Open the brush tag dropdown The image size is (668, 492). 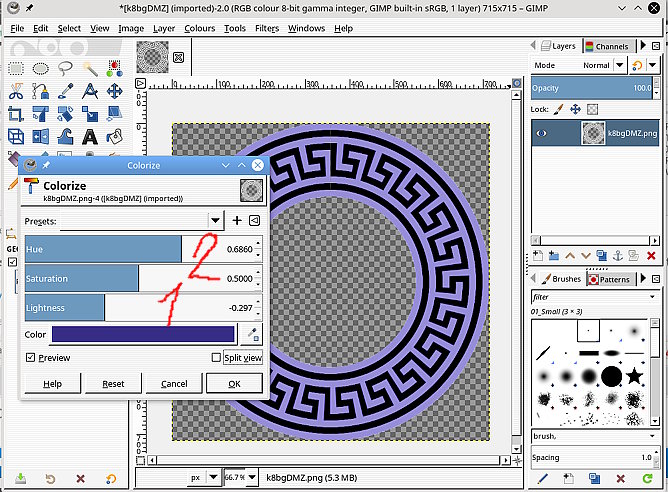click(x=652, y=436)
